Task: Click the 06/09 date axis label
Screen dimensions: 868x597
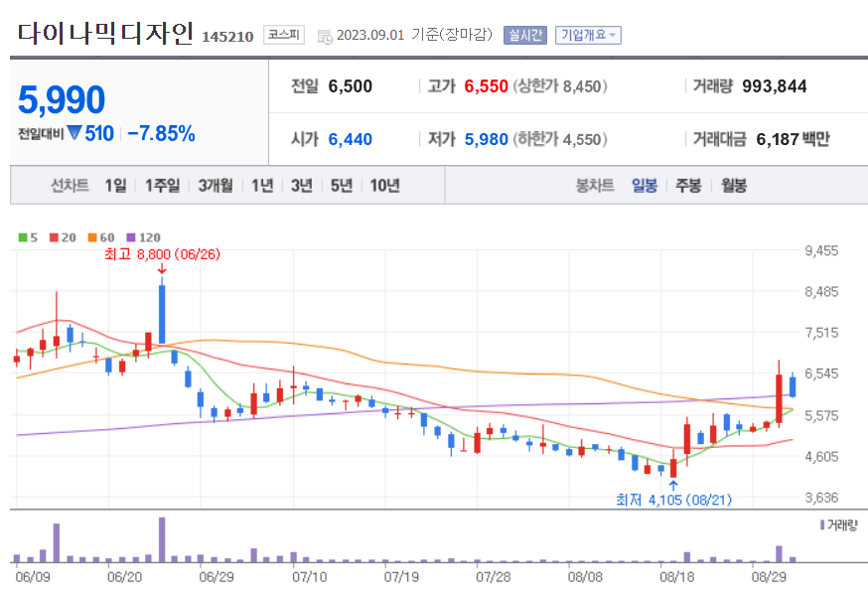Action: pos(32,577)
